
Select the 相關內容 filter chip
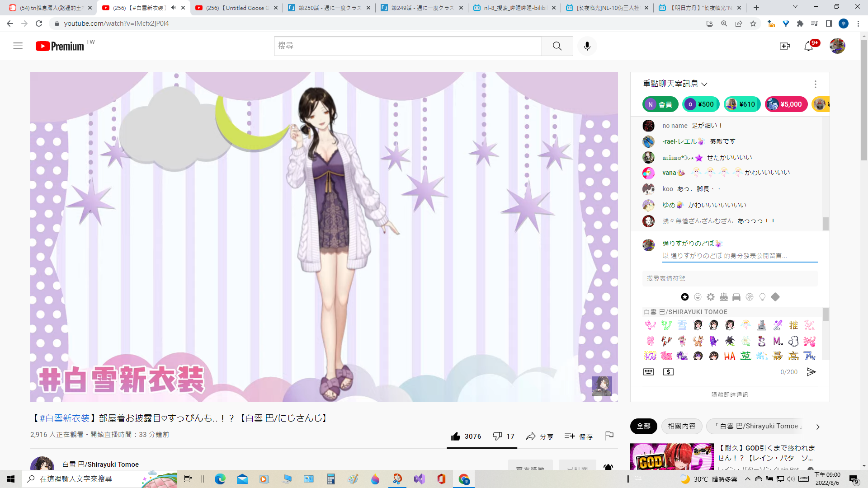pyautogui.click(x=682, y=426)
